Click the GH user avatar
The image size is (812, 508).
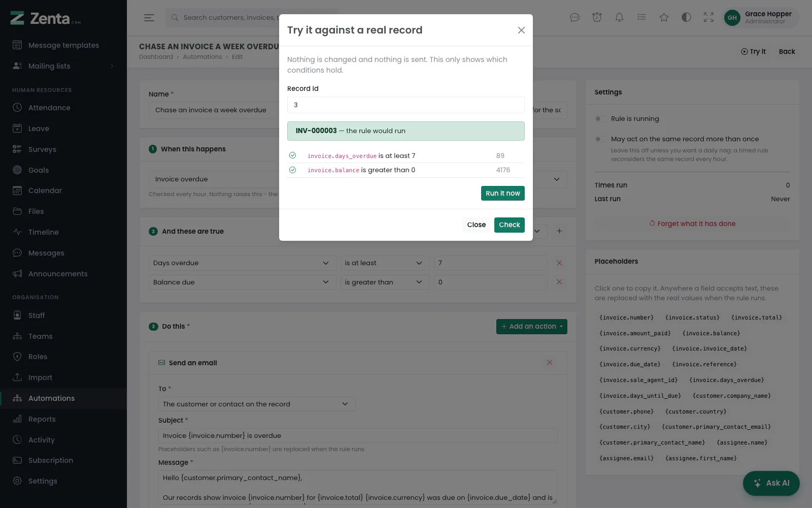tap(732, 18)
